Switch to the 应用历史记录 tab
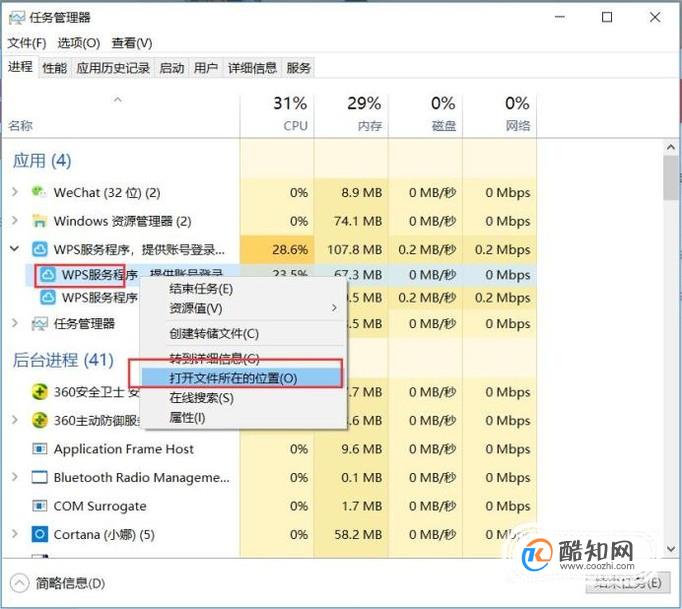 pyautogui.click(x=113, y=68)
